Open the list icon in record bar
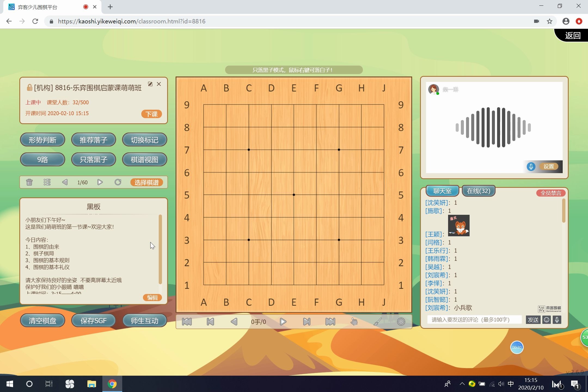The height and width of the screenshot is (392, 588). point(47,182)
